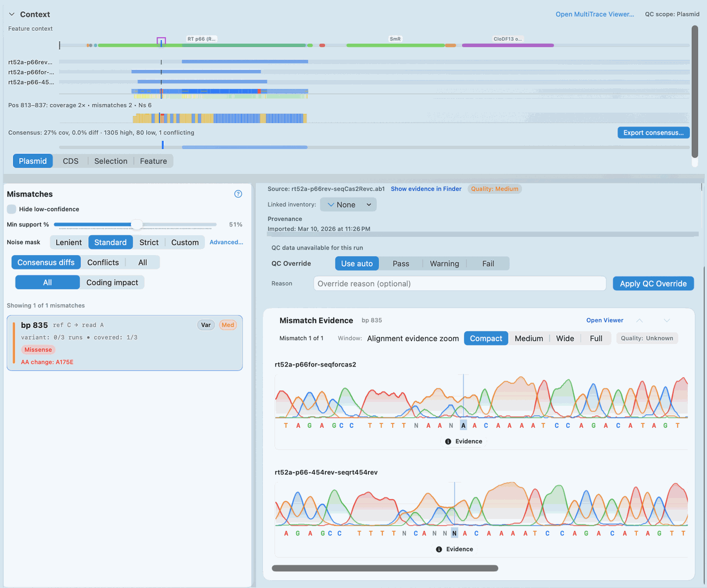
Task: Filter mismatches by Coding impact
Action: [x=112, y=282]
